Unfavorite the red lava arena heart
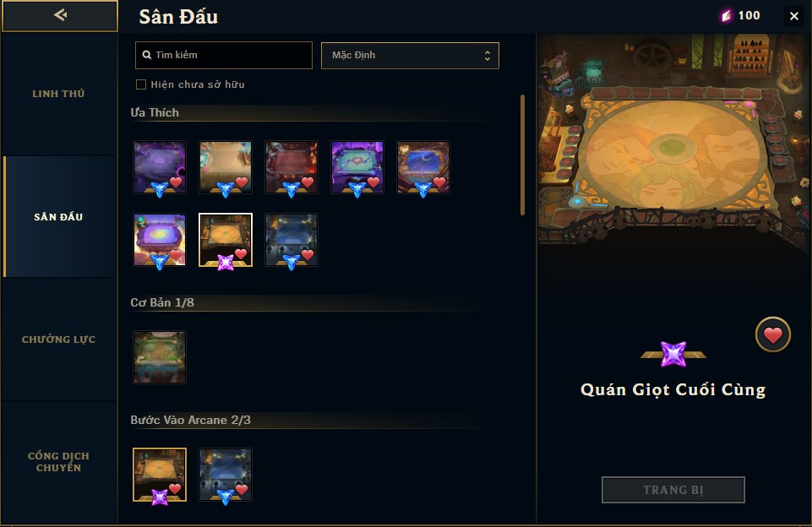The height and width of the screenshot is (527, 812). coord(308,182)
